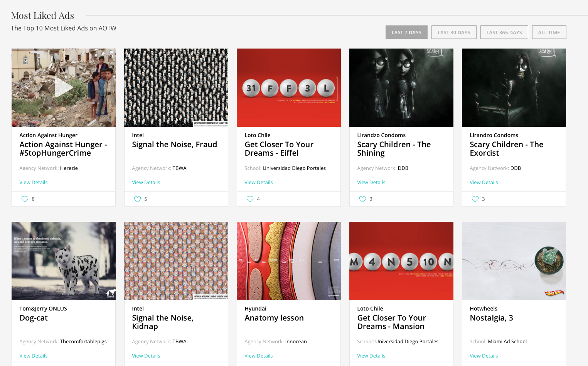
Task: Open the Hotwheels Nostalgia thumbnail
Action: tap(514, 261)
